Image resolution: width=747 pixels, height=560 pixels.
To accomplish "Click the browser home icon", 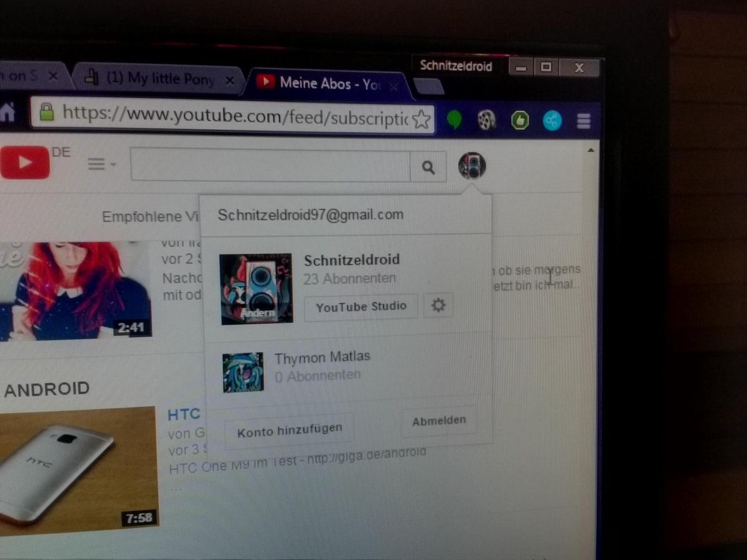I will point(7,113).
